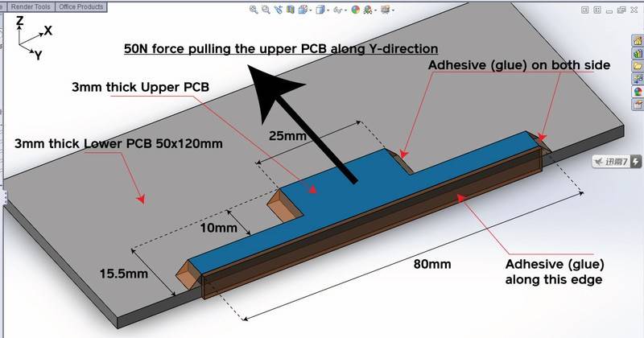Switch to the Office Products tab
Image resolution: width=644 pixels, height=338 pixels.
80,6
